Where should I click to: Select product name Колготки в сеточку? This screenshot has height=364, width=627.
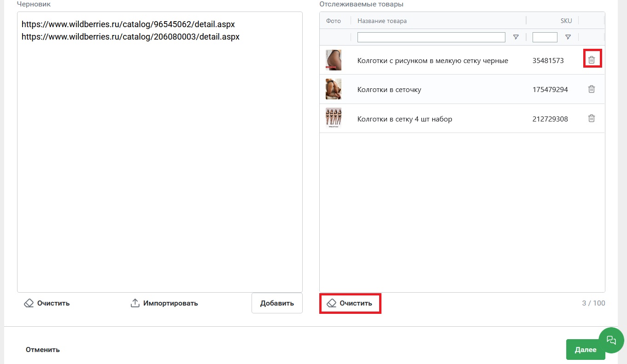pos(389,90)
